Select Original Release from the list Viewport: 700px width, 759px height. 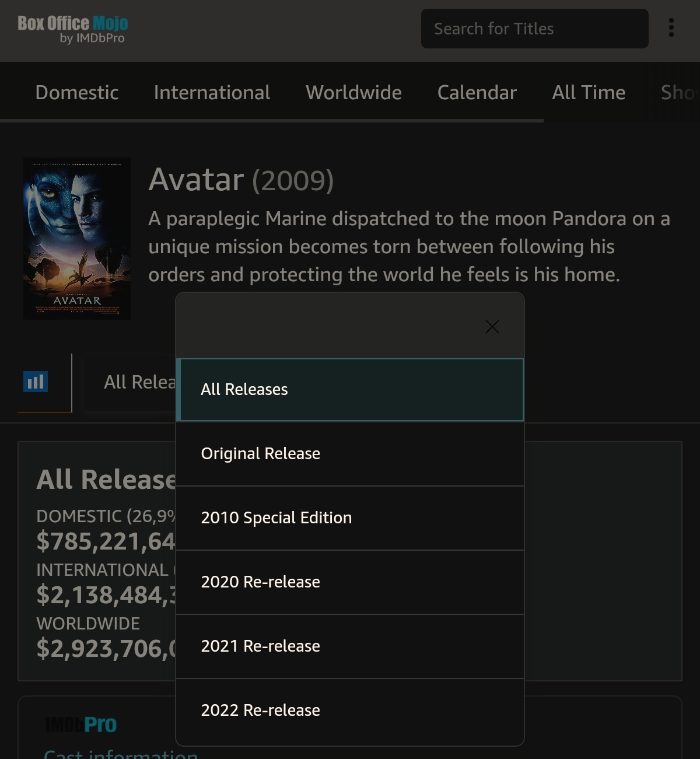[x=350, y=453]
